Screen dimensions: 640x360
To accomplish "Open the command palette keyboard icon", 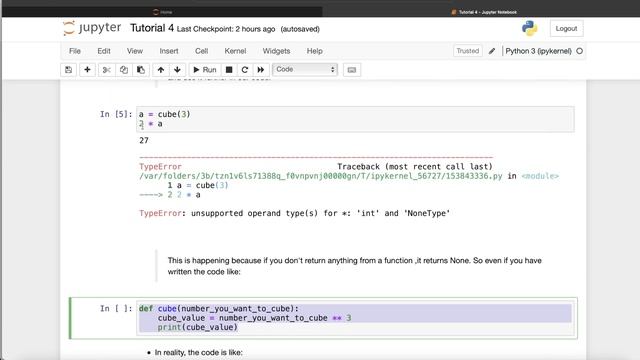I will (351, 70).
